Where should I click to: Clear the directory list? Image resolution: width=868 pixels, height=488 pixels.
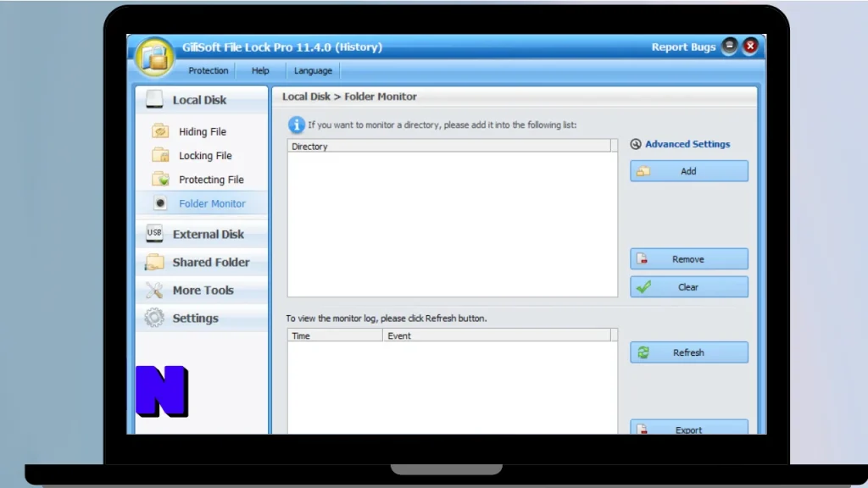[688, 286]
